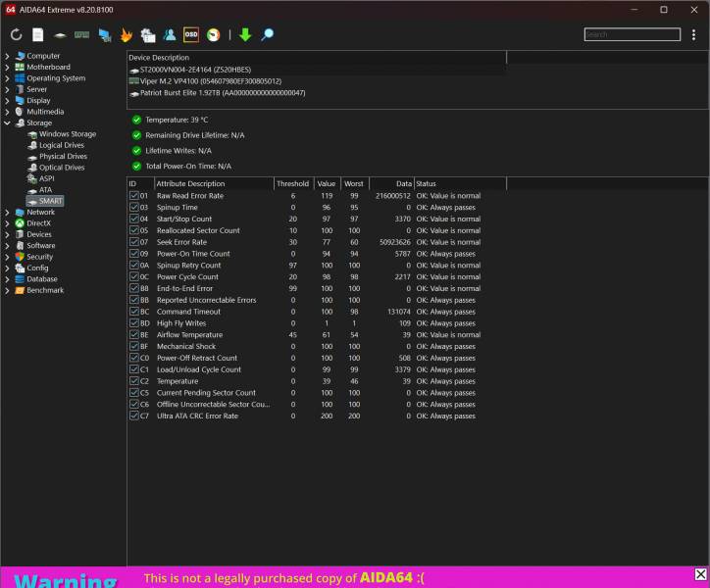Open the Windows Storage page
The height and width of the screenshot is (588, 710).
[62, 134]
